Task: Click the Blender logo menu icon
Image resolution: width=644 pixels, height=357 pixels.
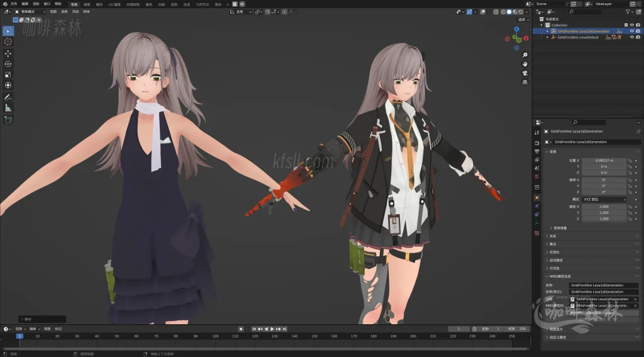Action: tap(5, 4)
